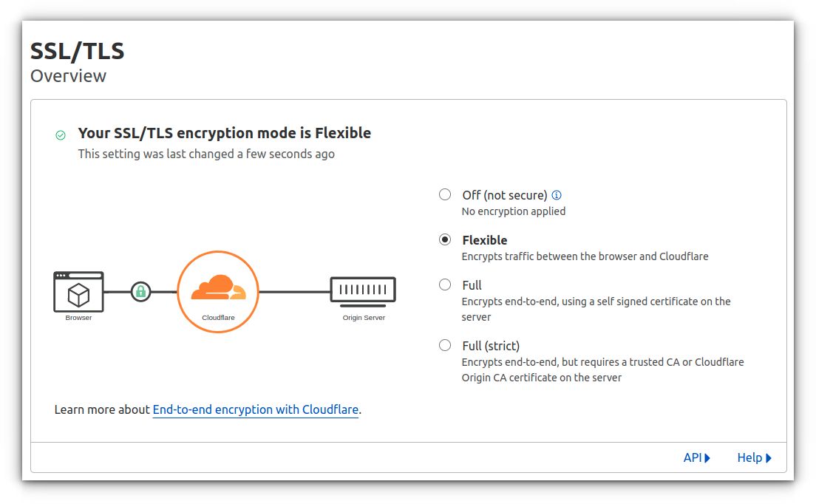Expand the Help section
The image size is (816, 504).
[749, 457]
